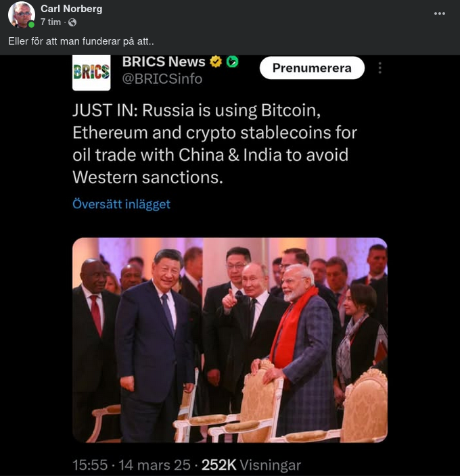Click the @BRICSinfo handle
460x476 pixels.
click(162, 79)
